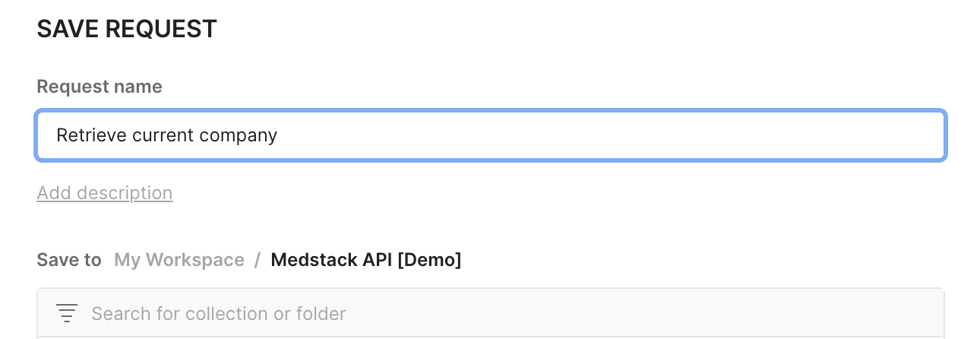
Task: Click the slash separator in the Save to path
Action: pos(258,260)
